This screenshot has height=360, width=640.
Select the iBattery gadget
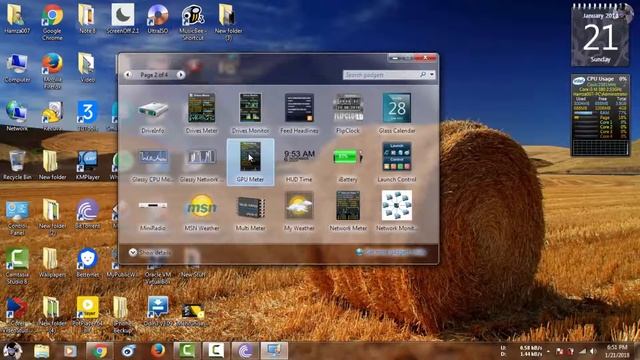348,162
